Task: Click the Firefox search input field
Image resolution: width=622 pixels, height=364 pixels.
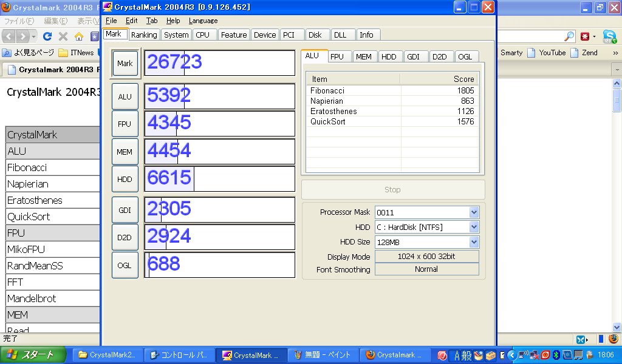Action: pos(530,36)
